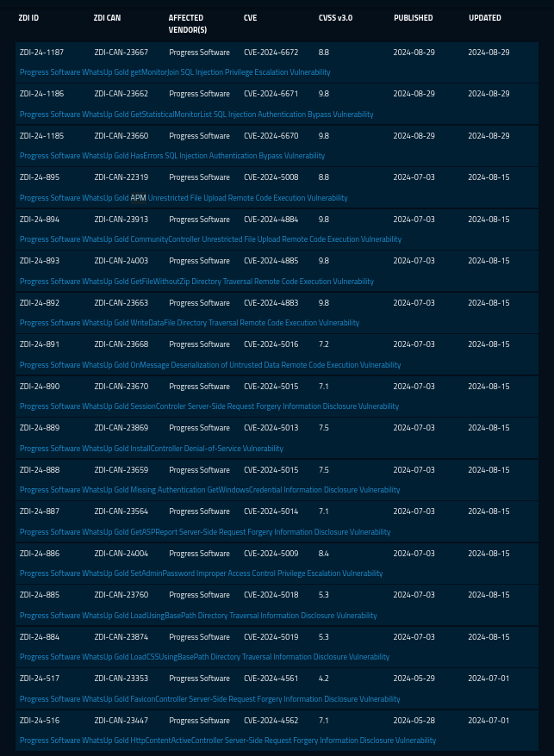554x756 pixels.
Task: Open the getMonitorJoin SQL Injection vulnerability link
Action: [x=174, y=72]
